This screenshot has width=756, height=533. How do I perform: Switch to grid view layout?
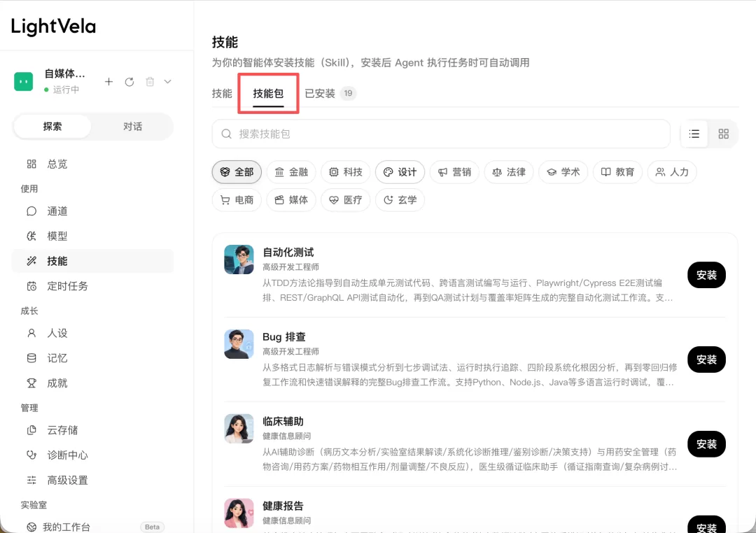[723, 134]
